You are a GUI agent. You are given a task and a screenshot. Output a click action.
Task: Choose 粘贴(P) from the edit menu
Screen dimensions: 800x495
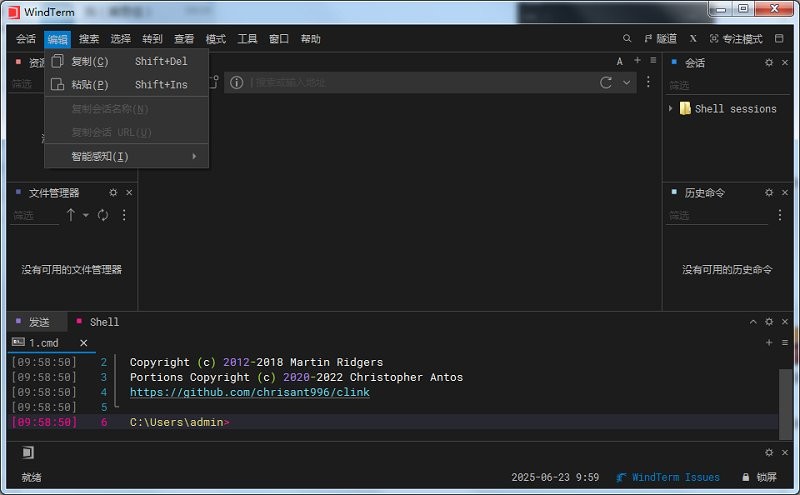(x=127, y=85)
